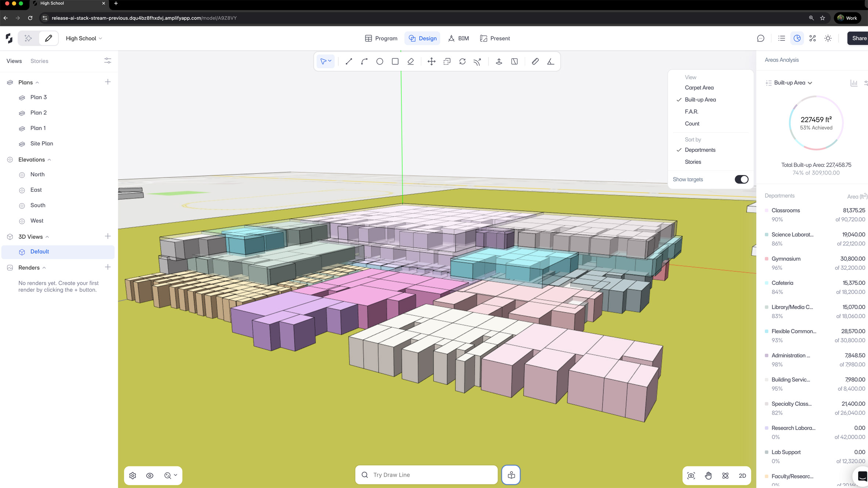Select the Rectangle drawing tool

click(x=395, y=62)
